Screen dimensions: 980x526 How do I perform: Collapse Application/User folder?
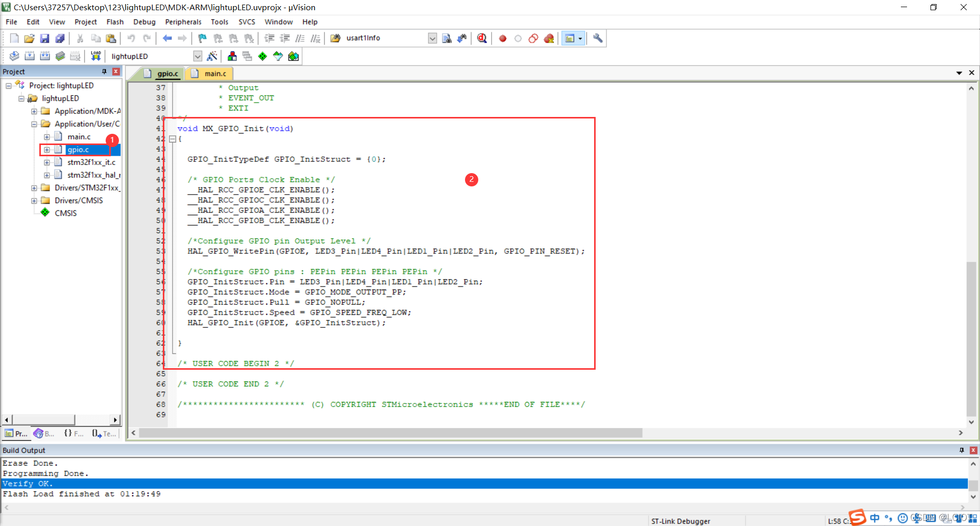[x=34, y=124]
